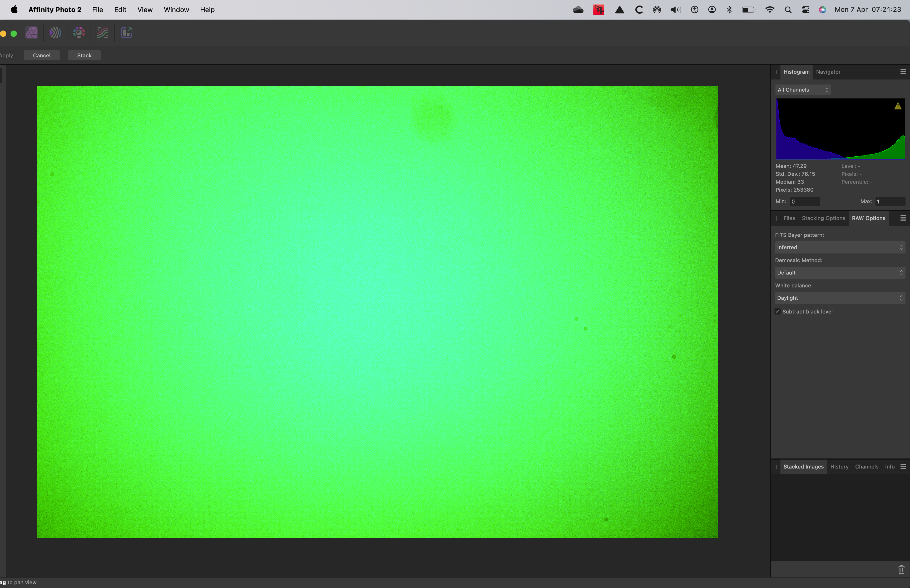Open the Window menu
910x588 pixels.
click(176, 9)
